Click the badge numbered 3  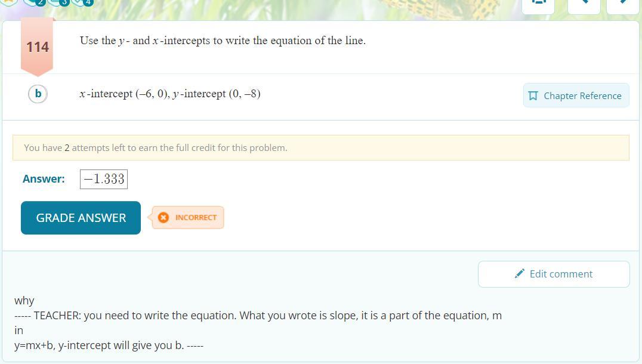pos(64,2)
